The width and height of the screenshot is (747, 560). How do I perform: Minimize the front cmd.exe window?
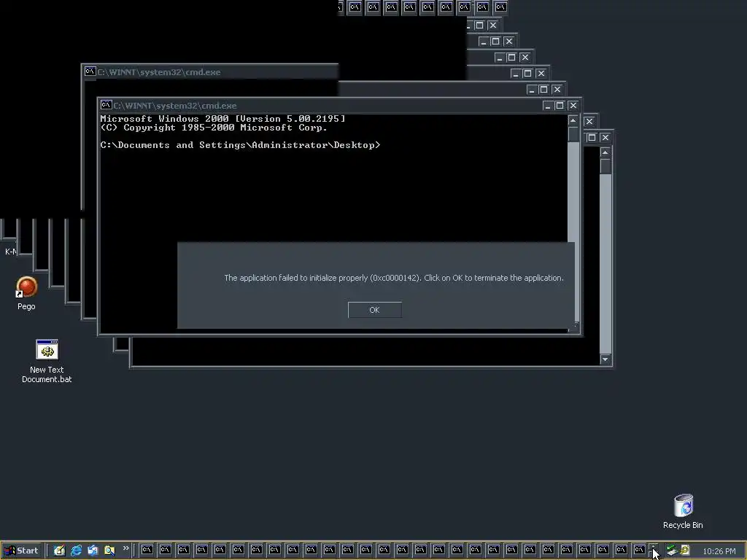(547, 106)
